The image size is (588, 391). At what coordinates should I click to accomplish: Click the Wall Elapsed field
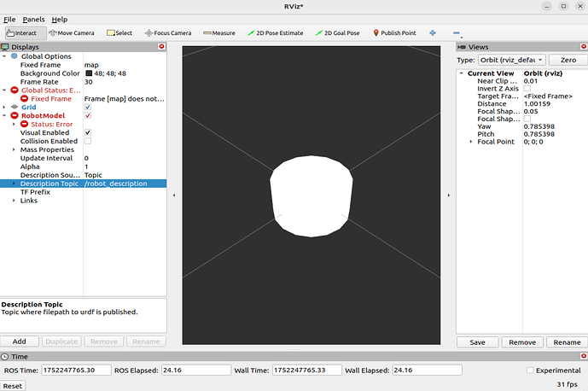pos(427,370)
